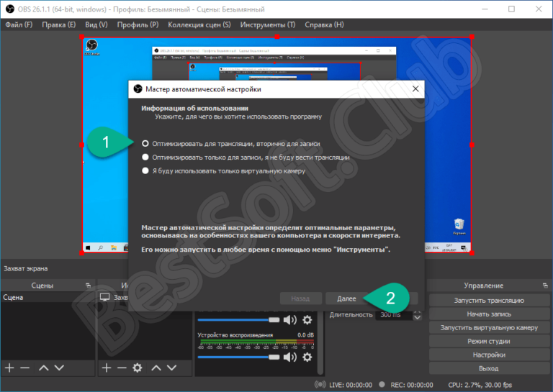The height and width of the screenshot is (392, 553).
Task: Click the Захват экрана label
Action: (x=25, y=269)
